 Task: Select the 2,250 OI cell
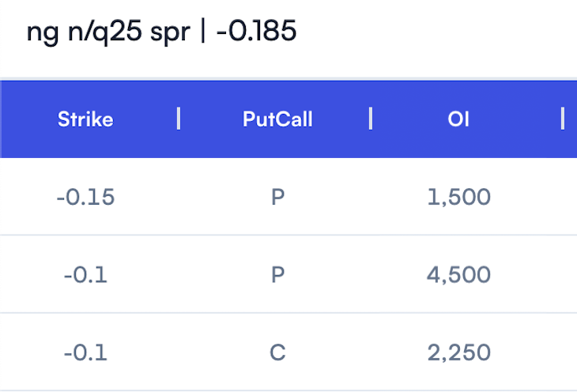pyautogui.click(x=459, y=353)
